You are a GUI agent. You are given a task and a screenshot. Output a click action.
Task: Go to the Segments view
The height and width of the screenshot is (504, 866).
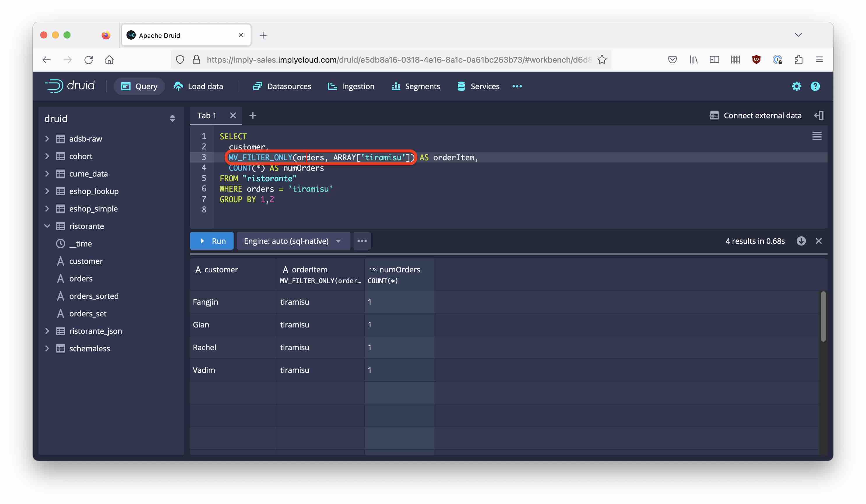[416, 86]
